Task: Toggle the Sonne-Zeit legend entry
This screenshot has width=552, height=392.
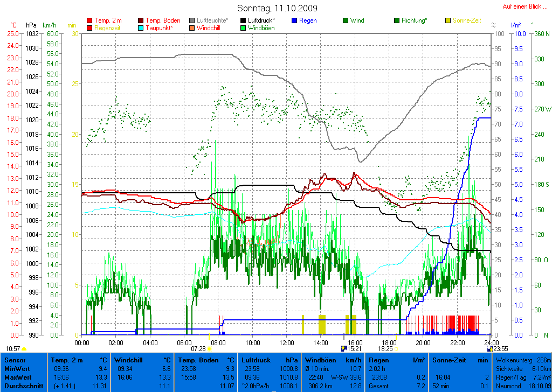Action: point(467,20)
